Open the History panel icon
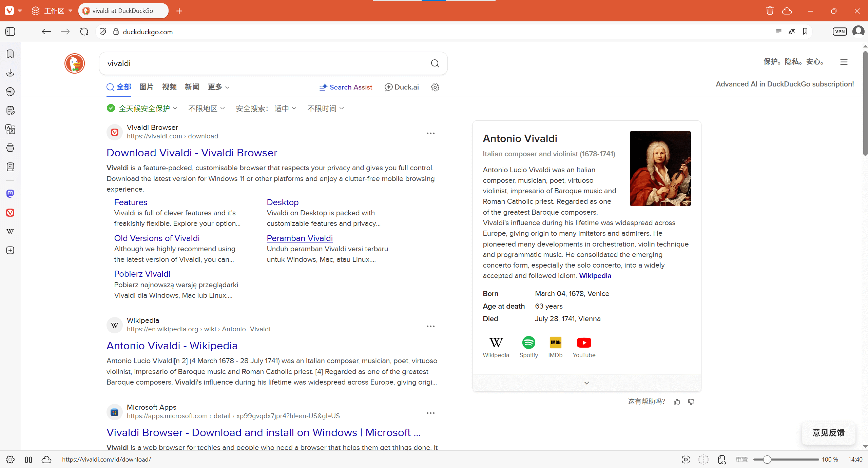This screenshot has width=868, height=468. click(10, 92)
